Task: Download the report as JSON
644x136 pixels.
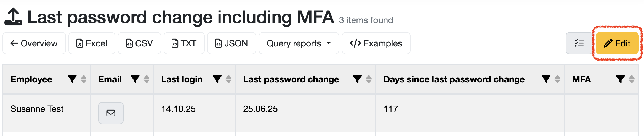Action: coord(231,43)
